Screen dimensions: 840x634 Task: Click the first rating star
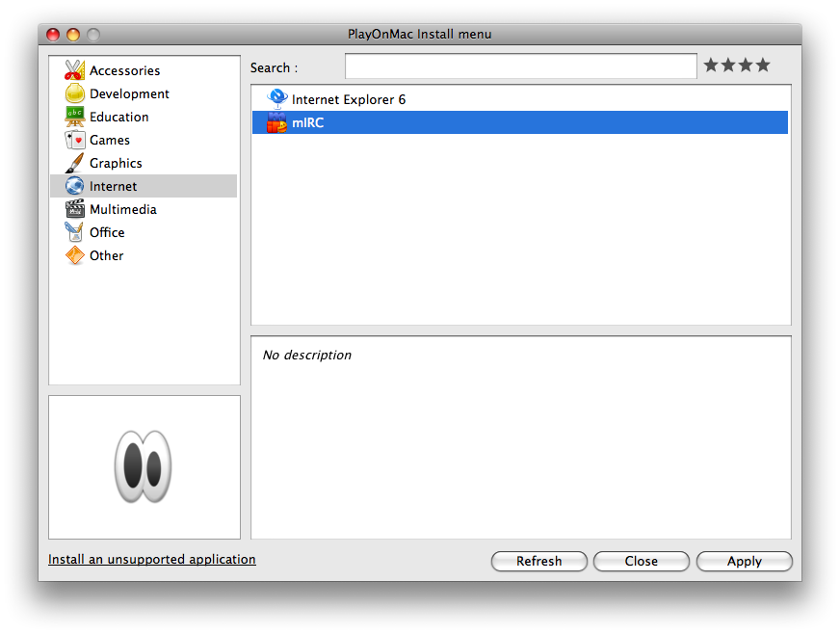(711, 66)
